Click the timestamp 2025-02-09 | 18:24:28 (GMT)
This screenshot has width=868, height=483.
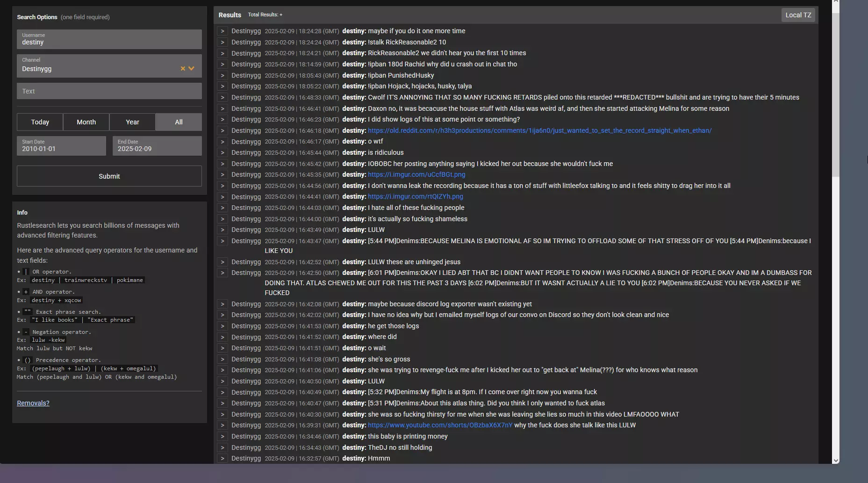coord(302,31)
